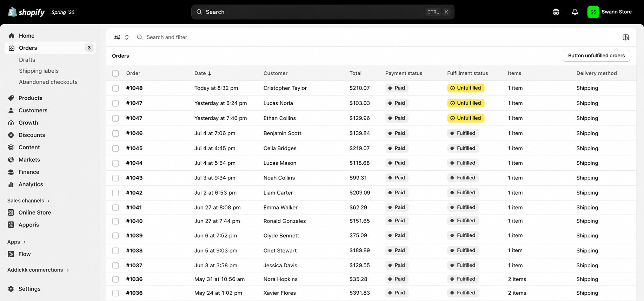
Task: Click the Growth icon
Action: pyautogui.click(x=11, y=123)
